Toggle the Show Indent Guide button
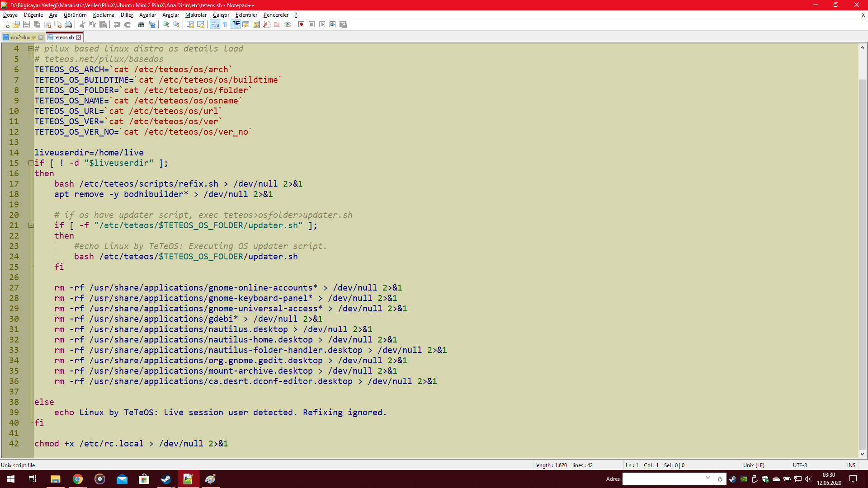868x488 pixels. coord(236,24)
